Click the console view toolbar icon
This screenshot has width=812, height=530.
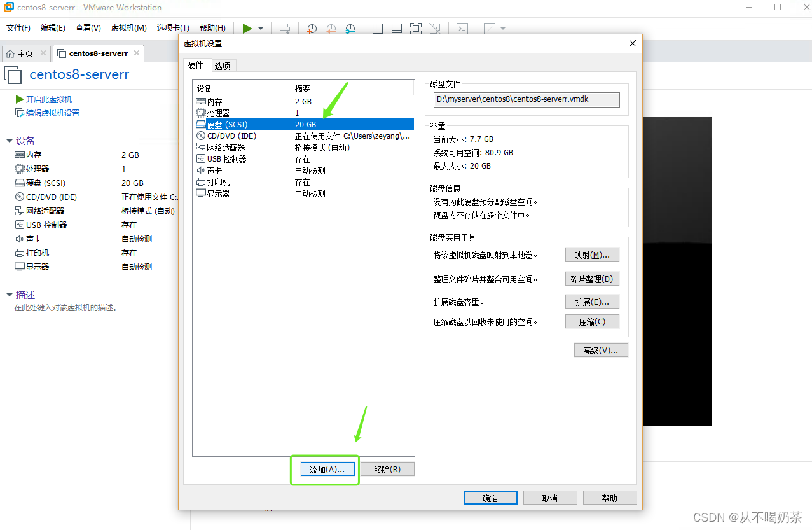[463, 29]
